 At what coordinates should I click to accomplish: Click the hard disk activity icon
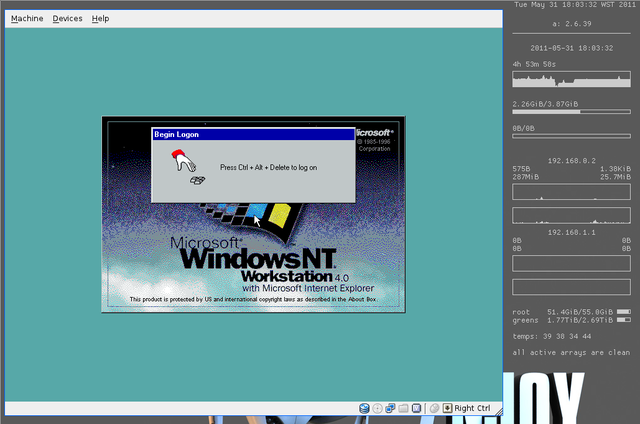[x=364, y=408]
